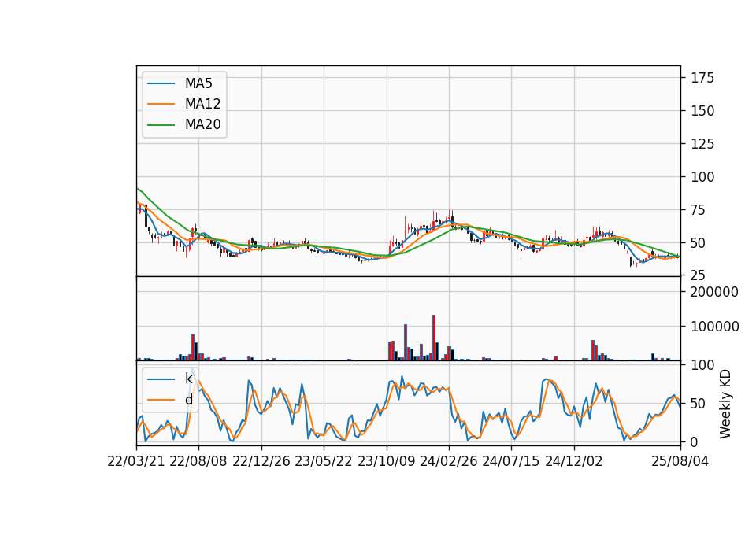The height and width of the screenshot is (543, 756).
Task: Select the 24/02/26 date axis label
Action: (x=448, y=461)
